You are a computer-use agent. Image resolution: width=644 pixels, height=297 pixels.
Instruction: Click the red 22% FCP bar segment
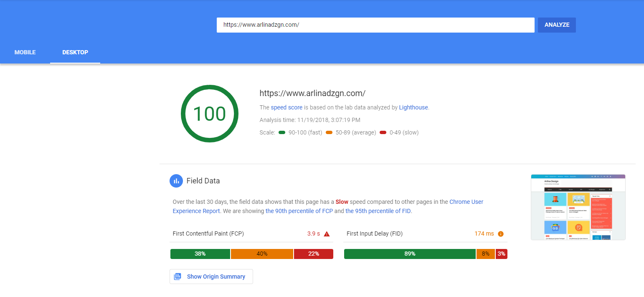(314, 254)
